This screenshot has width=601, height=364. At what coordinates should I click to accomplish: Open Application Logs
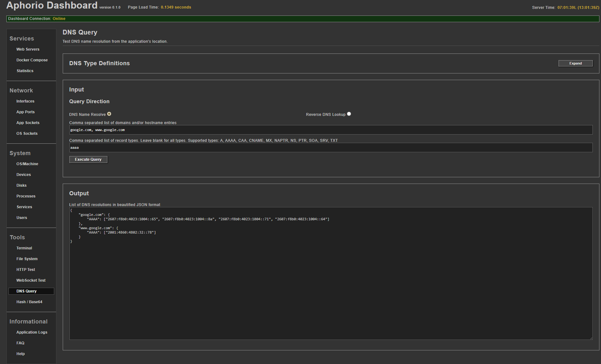pos(32,332)
